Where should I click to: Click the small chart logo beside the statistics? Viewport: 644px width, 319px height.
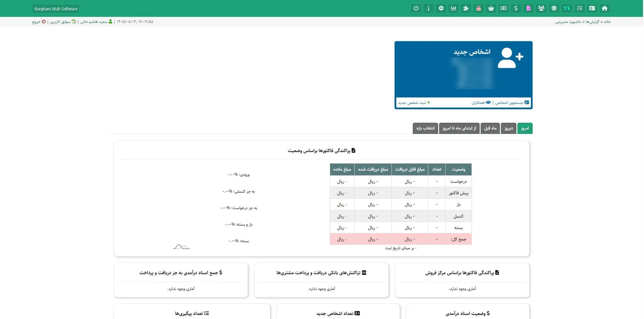[181, 247]
